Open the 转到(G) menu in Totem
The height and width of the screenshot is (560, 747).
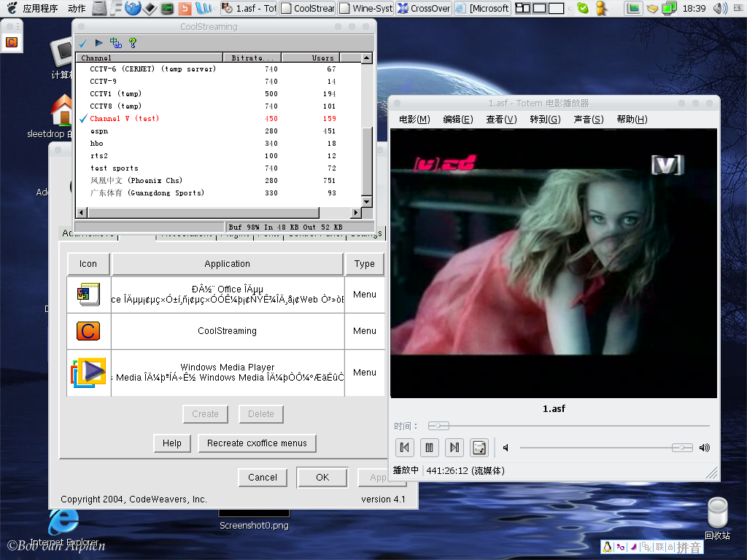[545, 119]
